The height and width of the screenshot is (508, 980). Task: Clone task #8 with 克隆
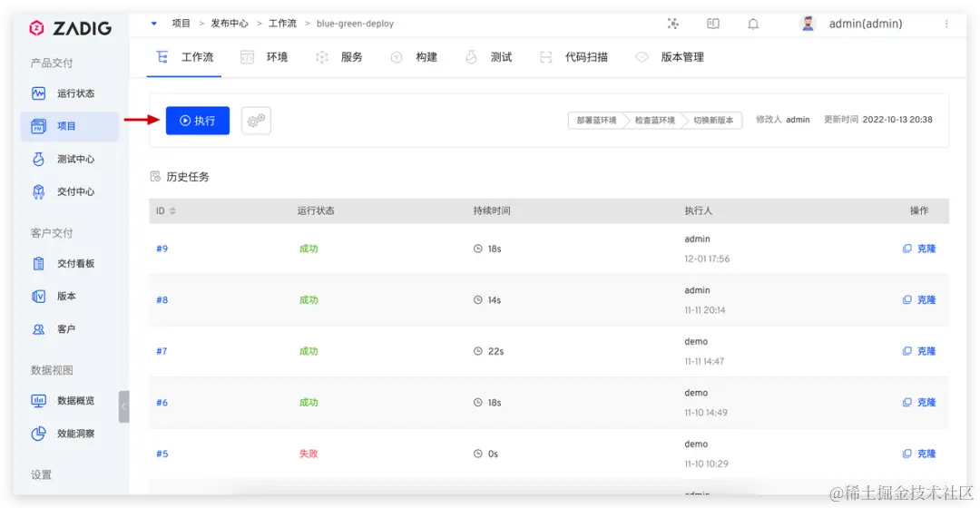(919, 300)
